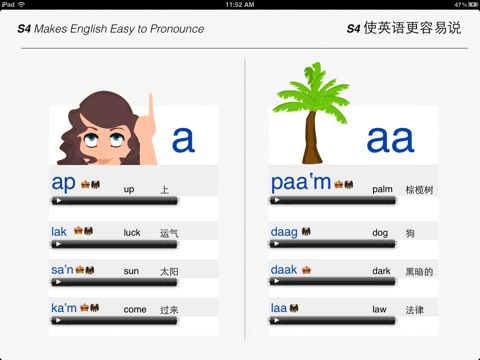This screenshot has height=360, width=480.
Task: Click the English word 'dog'
Action: (x=380, y=233)
